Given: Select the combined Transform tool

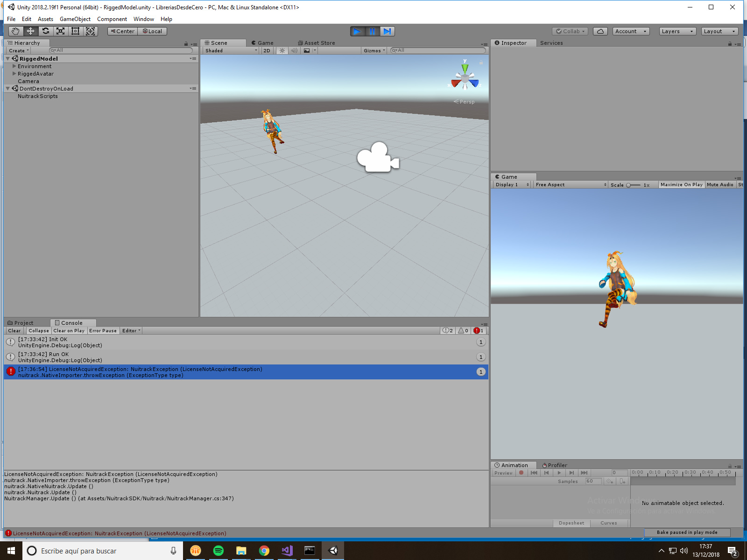Looking at the screenshot, I should point(91,31).
